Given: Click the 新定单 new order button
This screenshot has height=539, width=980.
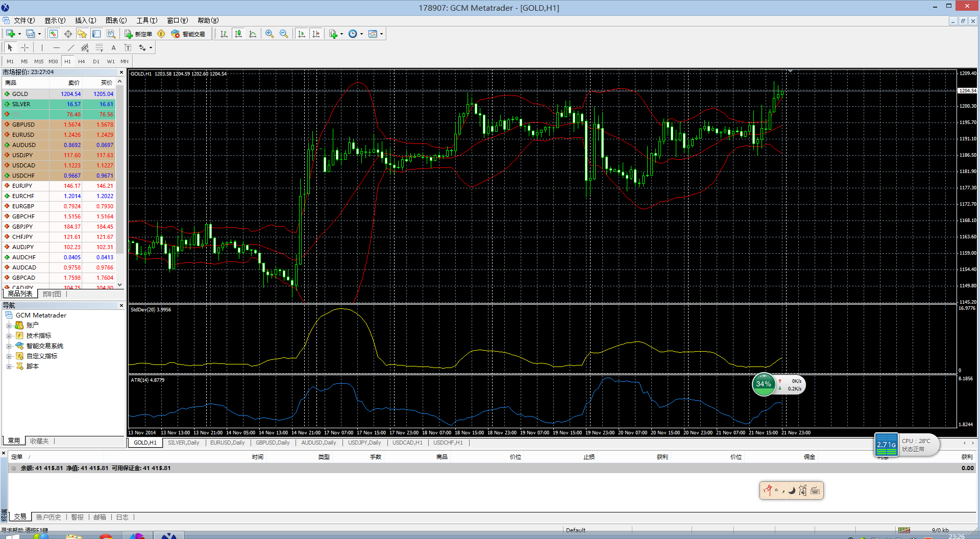Looking at the screenshot, I should click(x=138, y=34).
